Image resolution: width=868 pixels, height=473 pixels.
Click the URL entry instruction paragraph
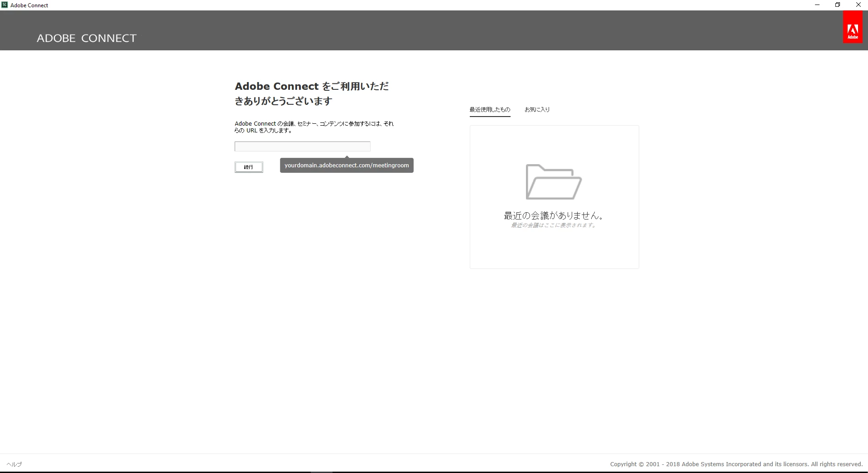click(314, 127)
